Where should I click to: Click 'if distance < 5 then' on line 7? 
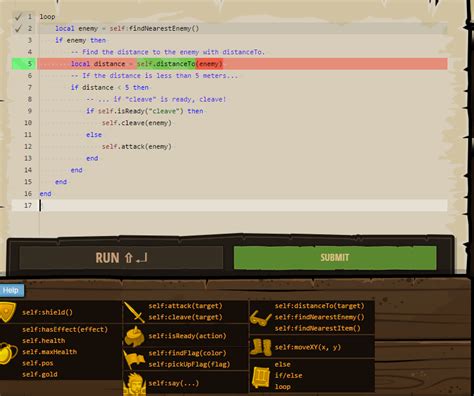coord(110,87)
